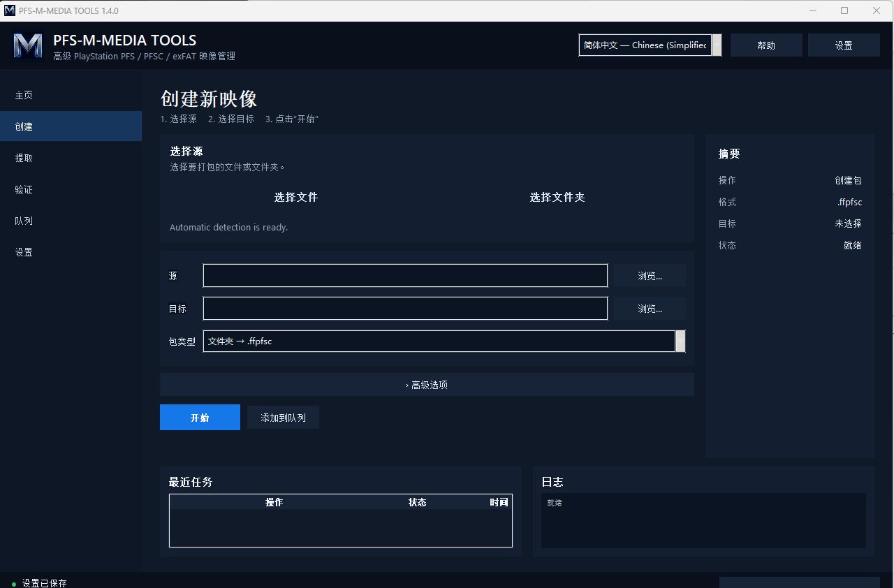Click the 状态 column header in recent tasks
The image size is (894, 588).
(x=418, y=502)
